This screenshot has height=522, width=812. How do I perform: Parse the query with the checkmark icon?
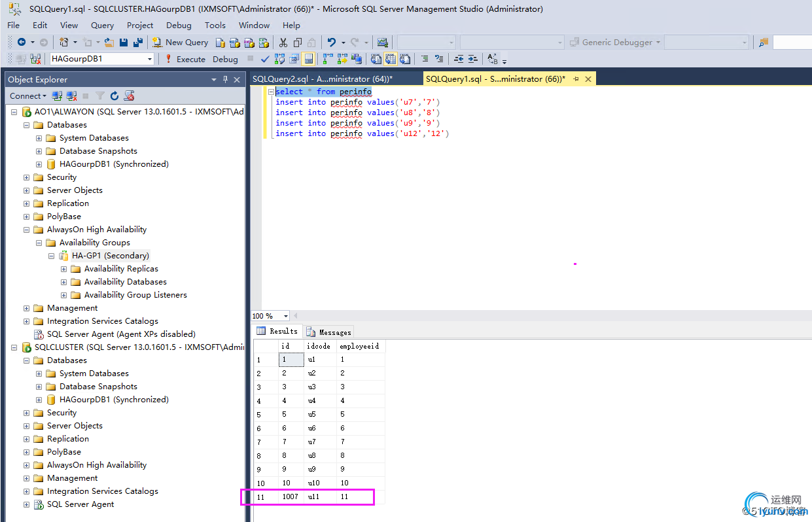point(265,59)
